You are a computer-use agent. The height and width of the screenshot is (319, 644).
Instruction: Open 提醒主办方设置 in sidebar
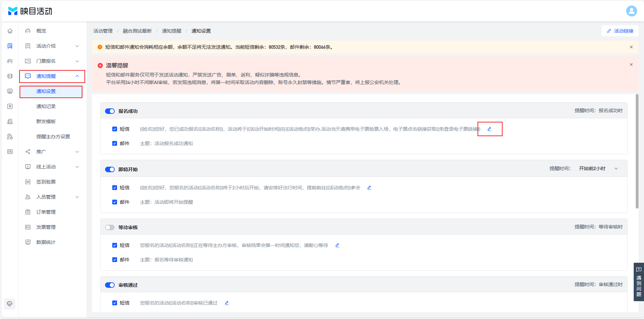[53, 137]
